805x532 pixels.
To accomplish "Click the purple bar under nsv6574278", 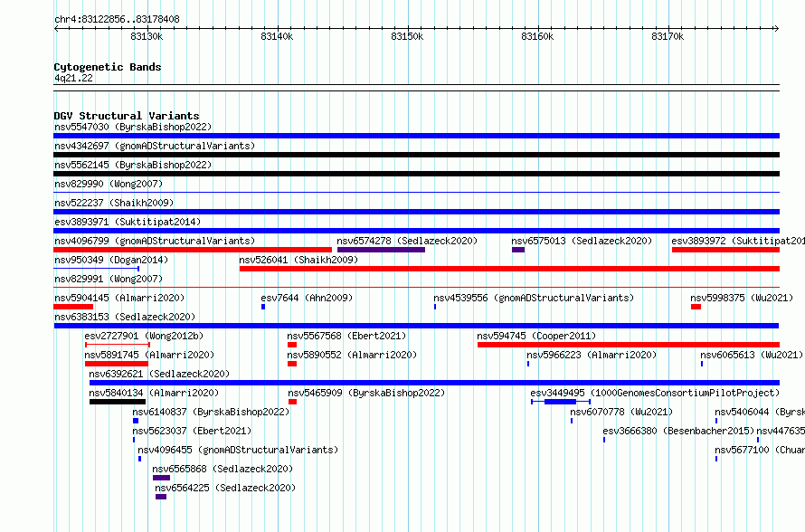I will point(381,250).
